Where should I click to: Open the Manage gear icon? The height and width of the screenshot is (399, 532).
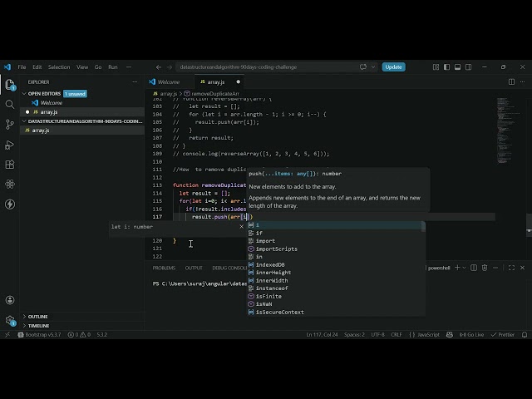[x=10, y=320]
